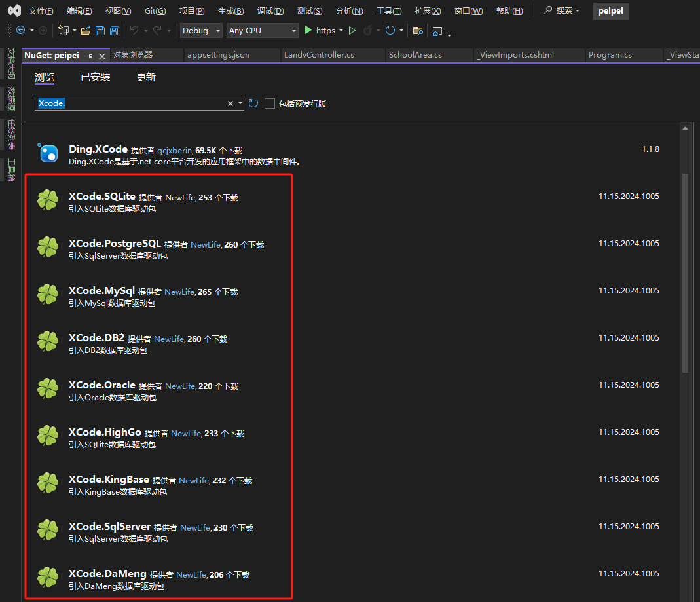
Task: Start debugging with the green play icon
Action: click(308, 30)
